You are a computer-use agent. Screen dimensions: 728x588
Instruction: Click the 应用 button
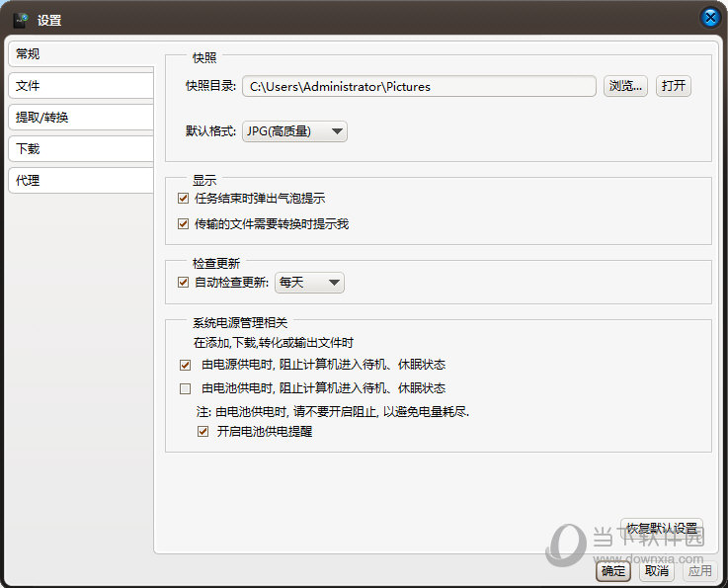tap(699, 571)
